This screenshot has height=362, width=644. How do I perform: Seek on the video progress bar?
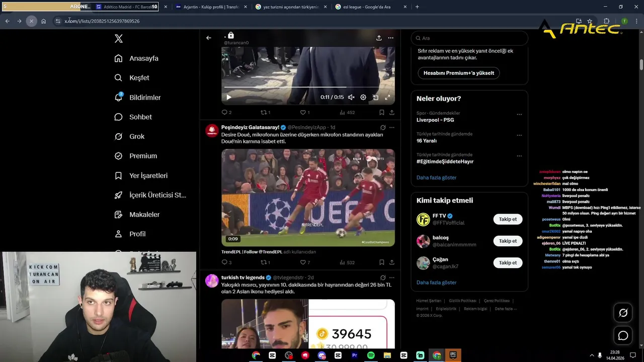308,87
